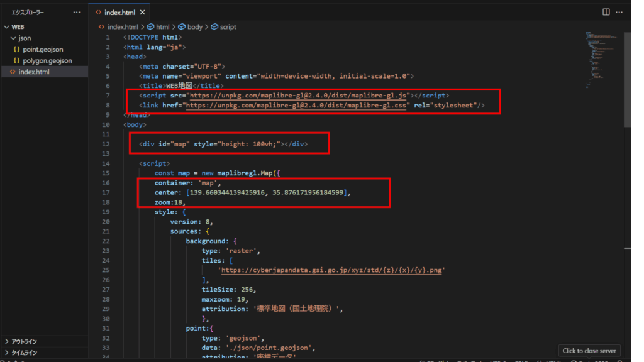Click the index.html breadcrumb item
644x362 pixels.
122,27
